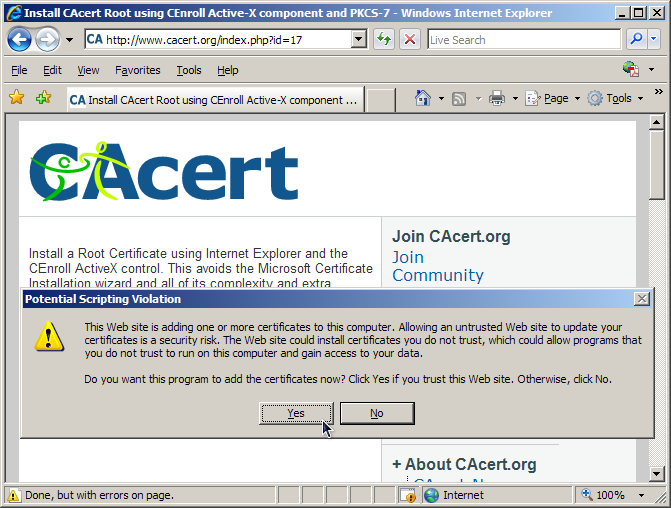
Task: Click the PDF converter icon in menu bar
Action: coord(631,69)
